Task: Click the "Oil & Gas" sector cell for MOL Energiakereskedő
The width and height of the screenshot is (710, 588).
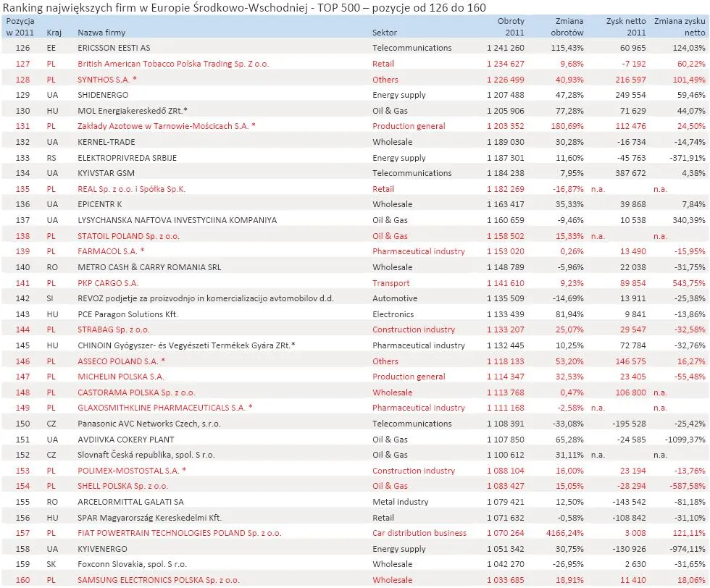Action: [x=383, y=110]
